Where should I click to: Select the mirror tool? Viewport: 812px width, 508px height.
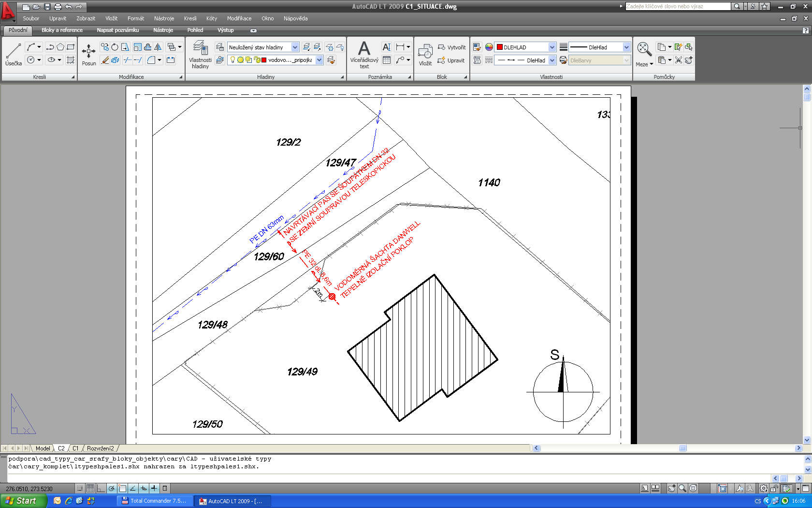[158, 47]
